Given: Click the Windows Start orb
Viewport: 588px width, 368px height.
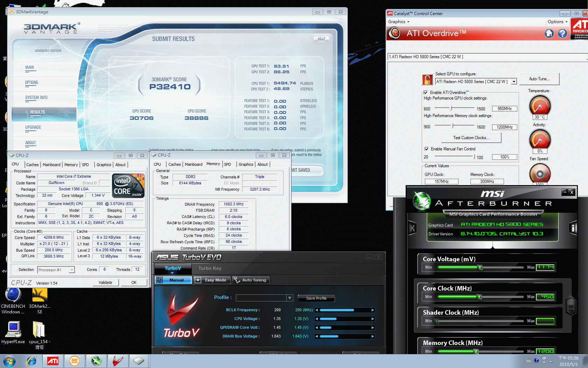Looking at the screenshot, I should coord(9,361).
